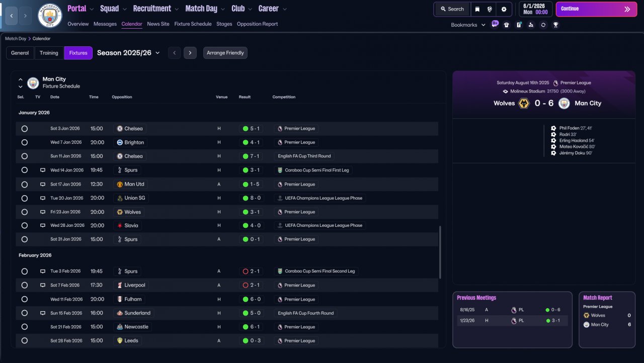Open messages bubble with 9+ badge
Image resolution: width=644 pixels, height=363 pixels.
(495, 24)
